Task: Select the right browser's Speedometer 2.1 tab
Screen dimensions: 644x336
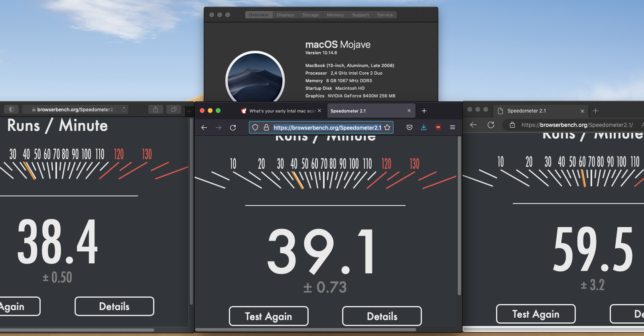Action: (x=541, y=111)
